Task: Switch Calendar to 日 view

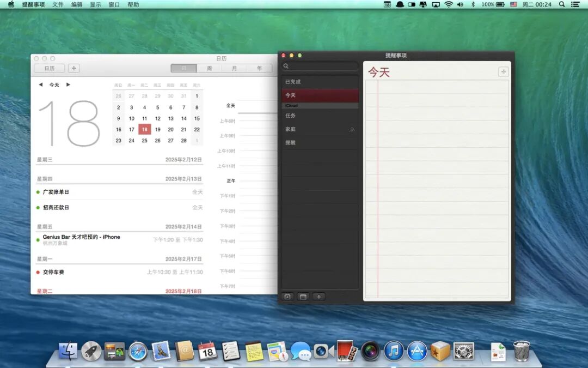Action: tap(184, 68)
